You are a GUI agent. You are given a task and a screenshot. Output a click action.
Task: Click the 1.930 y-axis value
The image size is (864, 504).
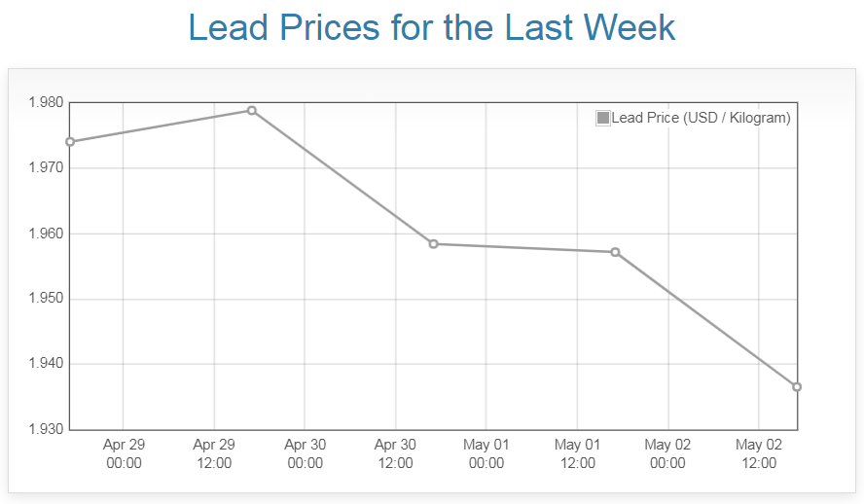click(46, 429)
